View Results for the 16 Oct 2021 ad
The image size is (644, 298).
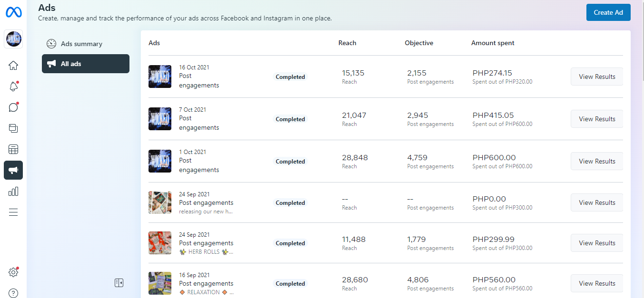point(596,77)
